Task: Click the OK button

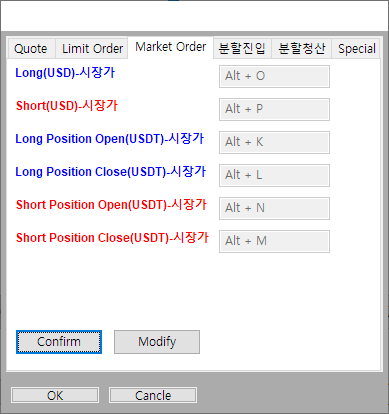Action: (x=55, y=395)
